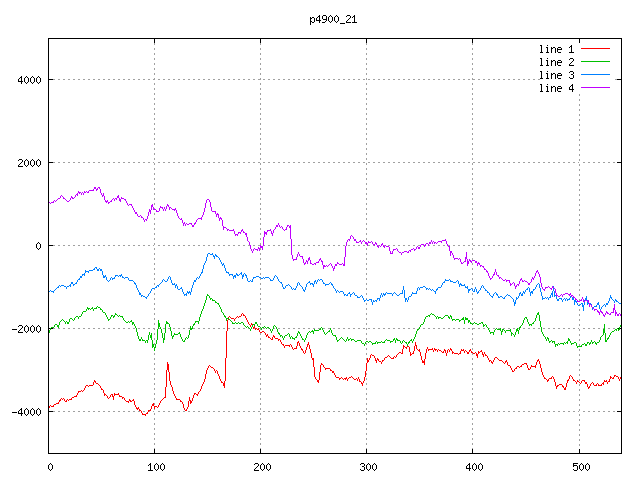Click the red legend swatch for line 1

tap(595, 49)
